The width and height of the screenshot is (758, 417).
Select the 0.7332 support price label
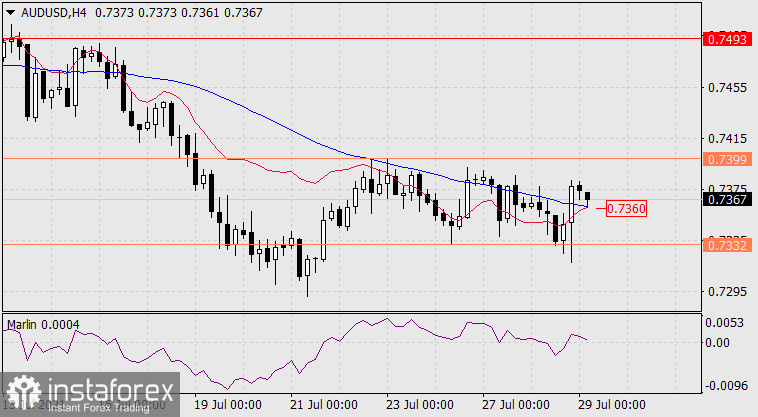725,244
